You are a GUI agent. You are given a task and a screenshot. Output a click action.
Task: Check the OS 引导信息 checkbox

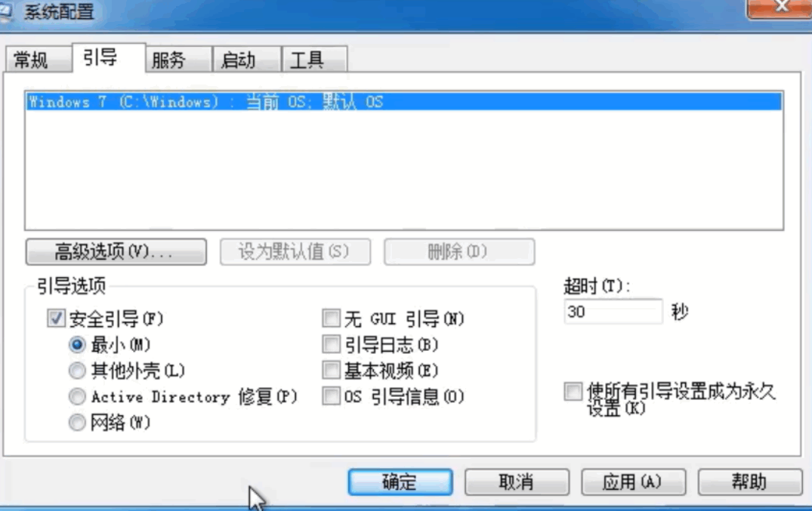(x=331, y=396)
